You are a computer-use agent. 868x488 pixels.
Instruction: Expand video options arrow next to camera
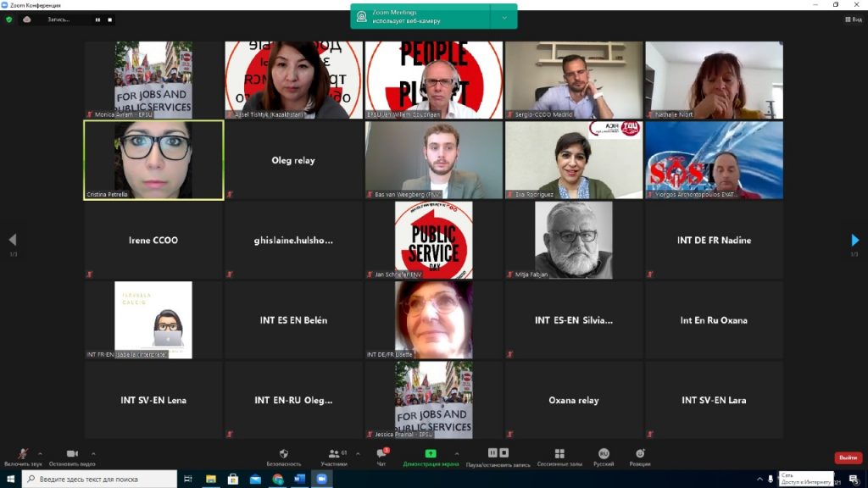click(x=93, y=452)
